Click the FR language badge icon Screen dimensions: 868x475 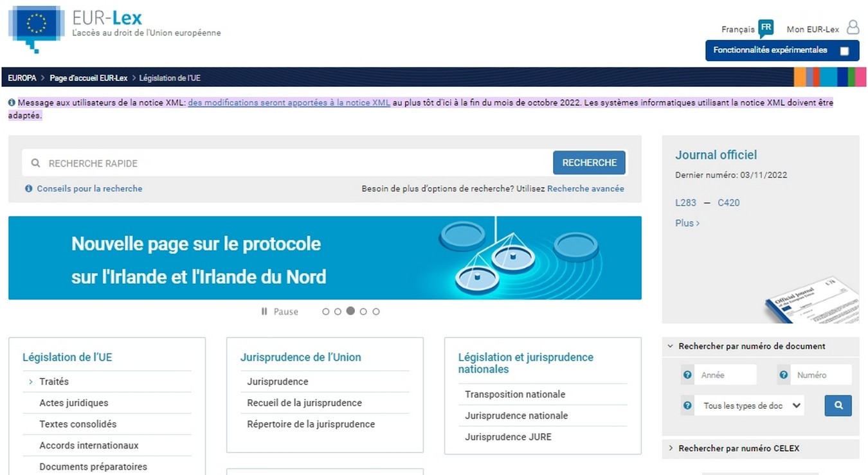click(x=765, y=29)
